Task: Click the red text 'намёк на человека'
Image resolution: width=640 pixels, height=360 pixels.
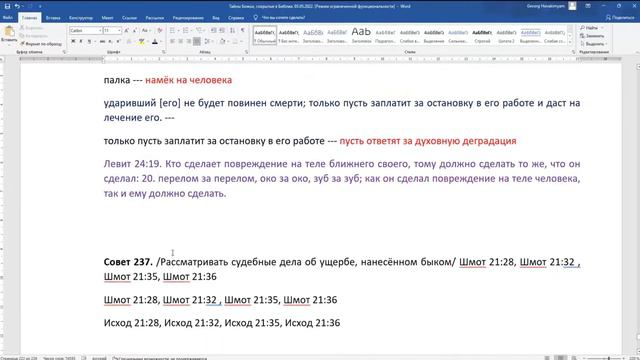Action: click(189, 80)
